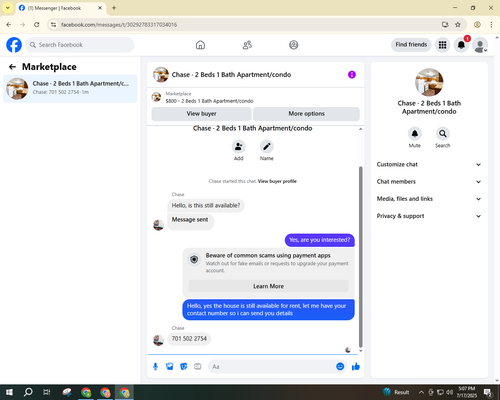
Task: Click the microphone voice clip icon
Action: click(x=155, y=367)
